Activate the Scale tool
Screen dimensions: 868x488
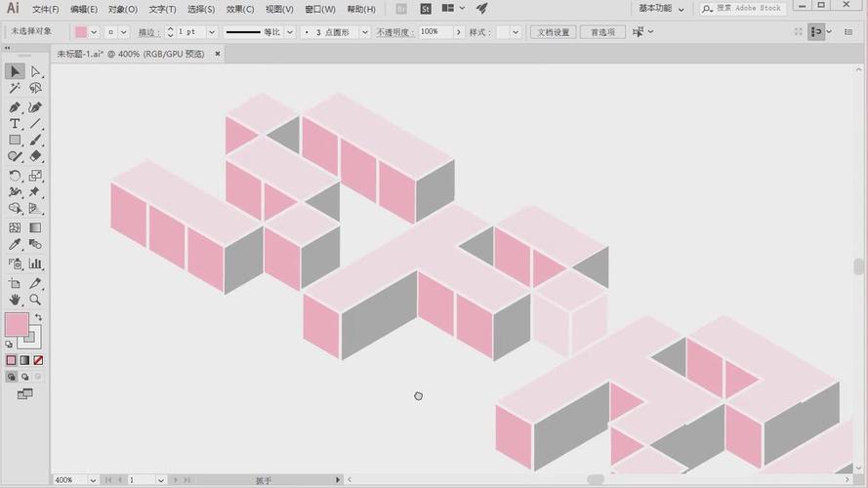pyautogui.click(x=35, y=176)
